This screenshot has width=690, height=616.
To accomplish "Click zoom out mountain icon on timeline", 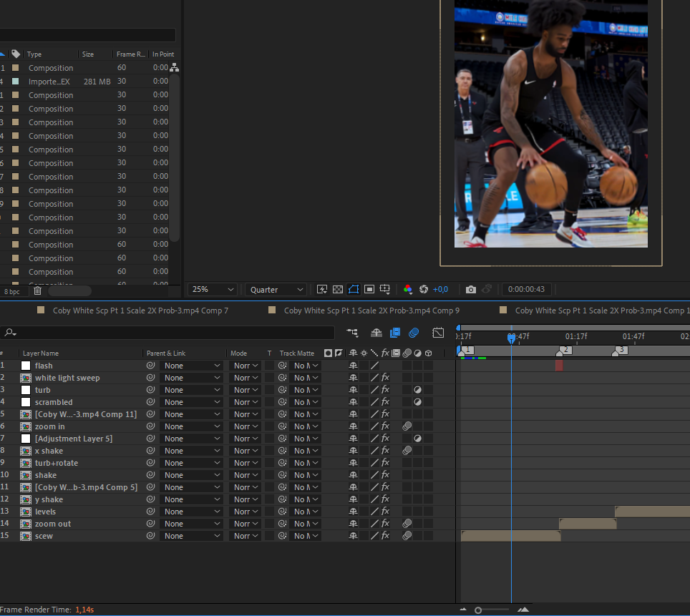I will point(462,610).
